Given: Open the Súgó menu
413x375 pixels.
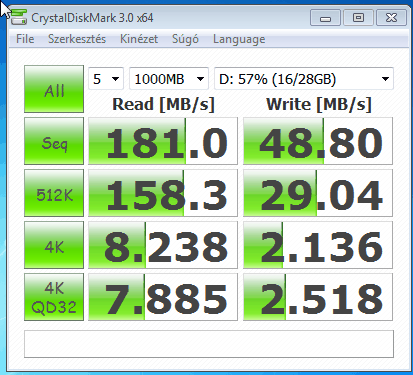Looking at the screenshot, I should point(185,39).
